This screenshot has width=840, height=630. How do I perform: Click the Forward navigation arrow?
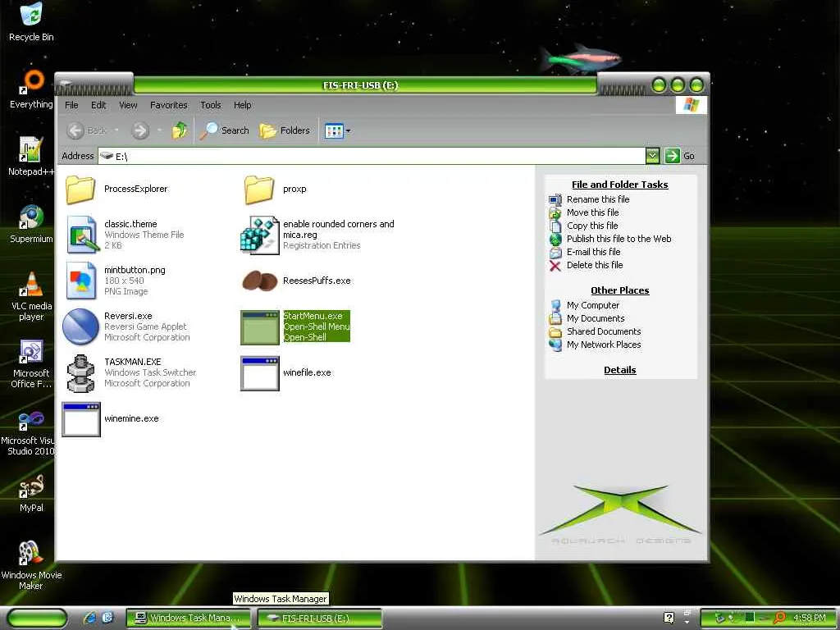click(140, 130)
